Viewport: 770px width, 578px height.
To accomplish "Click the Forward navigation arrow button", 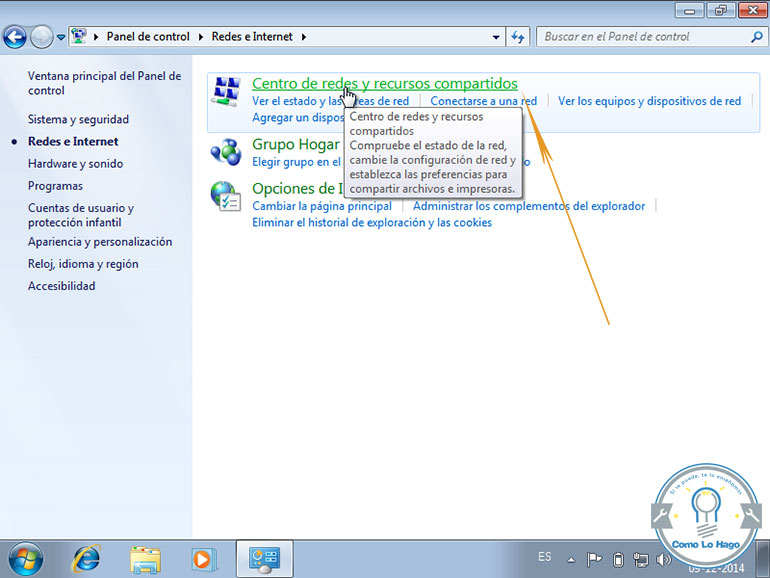I will [42, 37].
